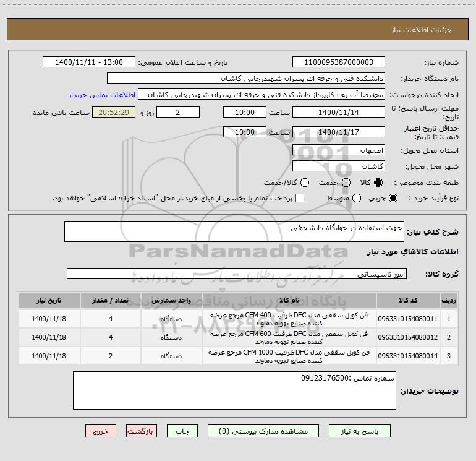Open the اطلاعات تماس خریدار link
Viewport: 476px width, 461px height.
(x=102, y=95)
